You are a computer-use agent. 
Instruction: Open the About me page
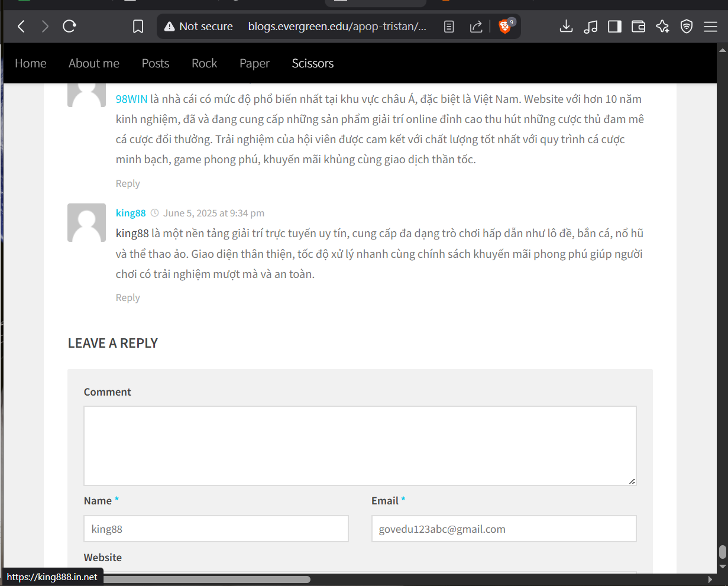[94, 63]
